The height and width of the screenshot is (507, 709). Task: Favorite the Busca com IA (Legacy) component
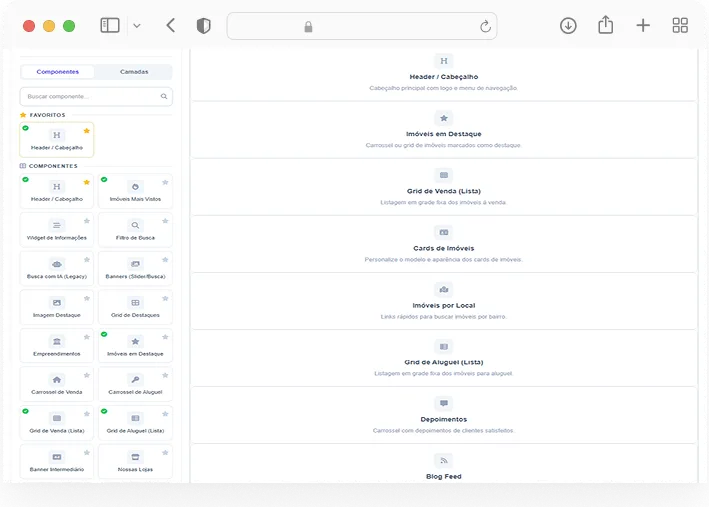(x=86, y=260)
